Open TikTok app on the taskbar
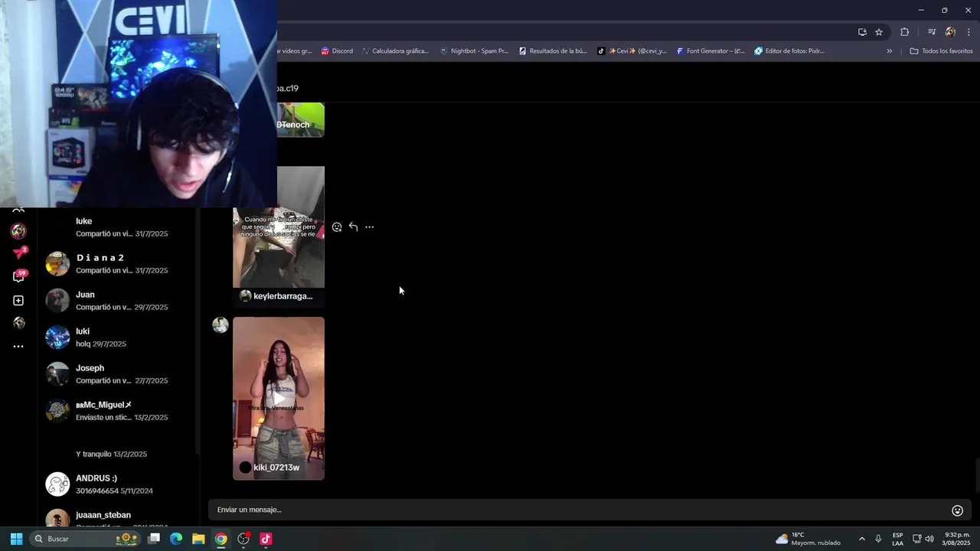 [266, 539]
